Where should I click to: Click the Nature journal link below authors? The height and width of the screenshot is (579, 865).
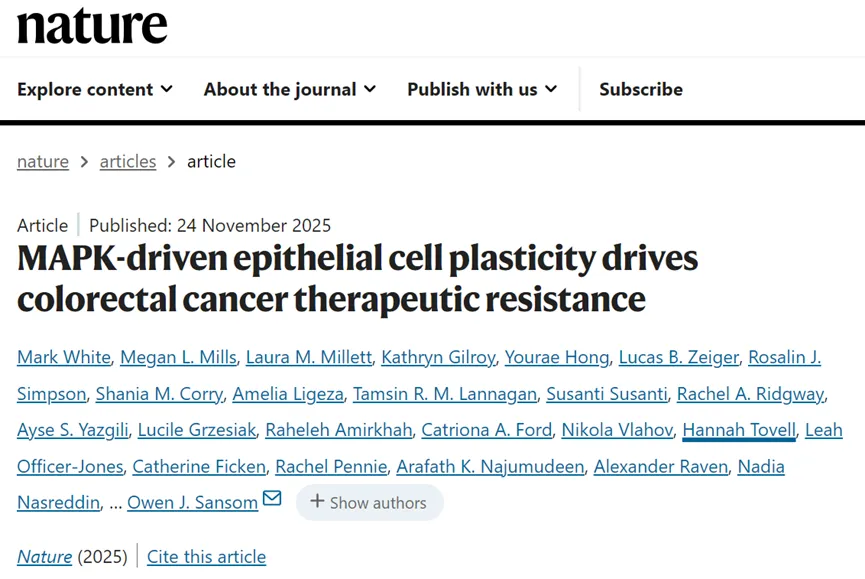(45, 557)
